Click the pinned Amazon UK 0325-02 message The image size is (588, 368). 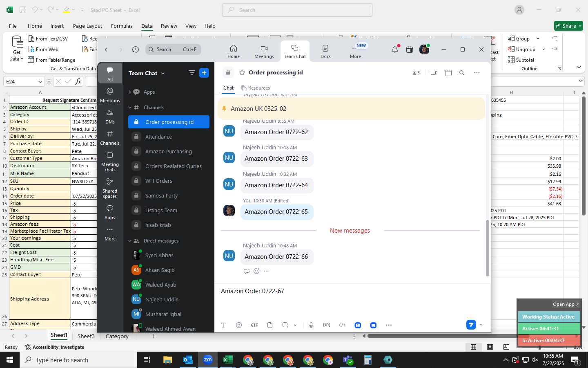click(351, 109)
